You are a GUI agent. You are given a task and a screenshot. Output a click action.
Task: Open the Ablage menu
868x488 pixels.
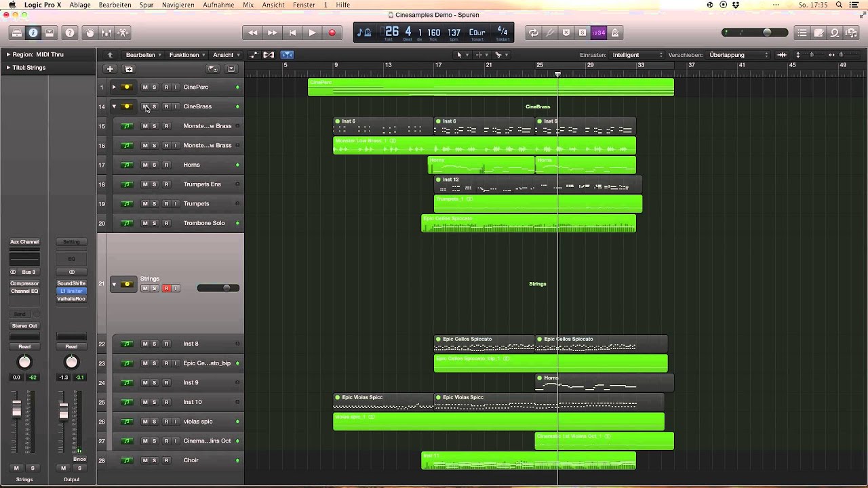click(80, 5)
